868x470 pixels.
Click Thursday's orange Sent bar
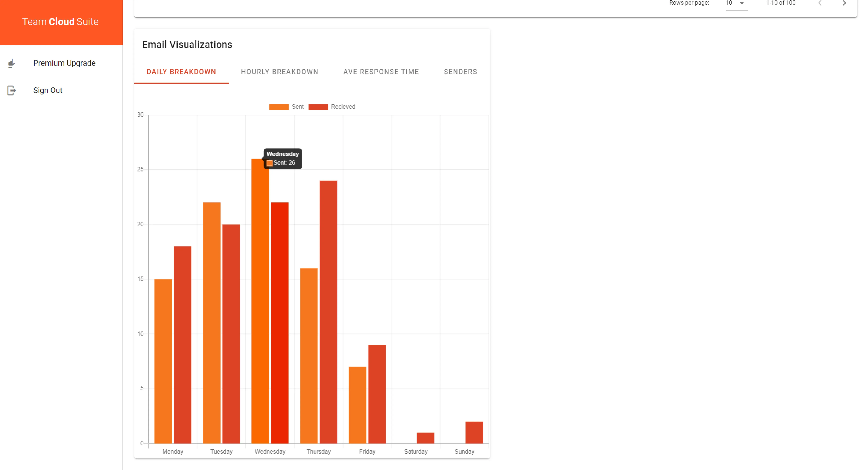tap(309, 356)
